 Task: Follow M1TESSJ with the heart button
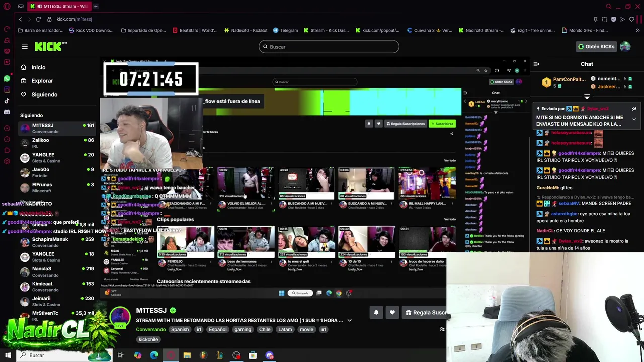(x=392, y=312)
